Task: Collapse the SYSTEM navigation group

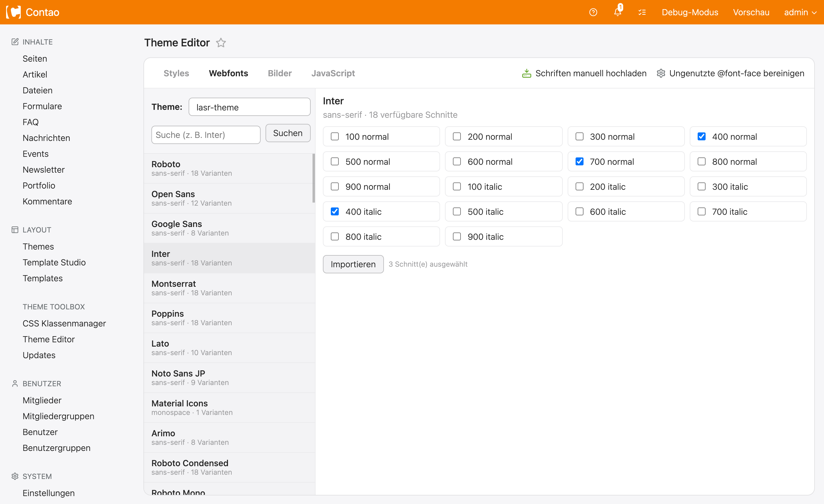Action: (37, 476)
